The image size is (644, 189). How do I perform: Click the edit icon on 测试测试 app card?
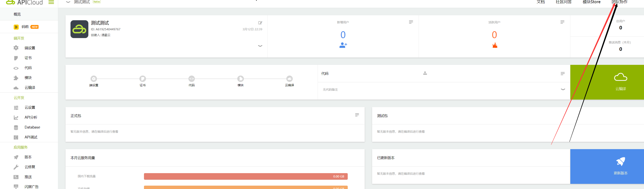click(x=260, y=23)
